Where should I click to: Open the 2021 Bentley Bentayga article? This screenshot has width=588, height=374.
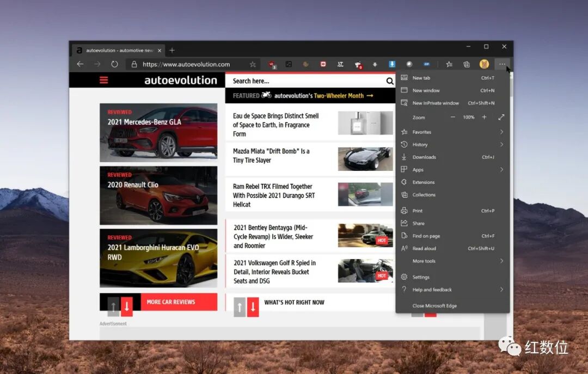273,236
